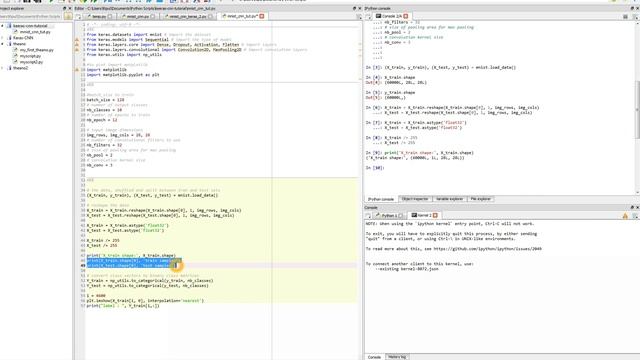Expand the theano2 project folder

pos(2,68)
